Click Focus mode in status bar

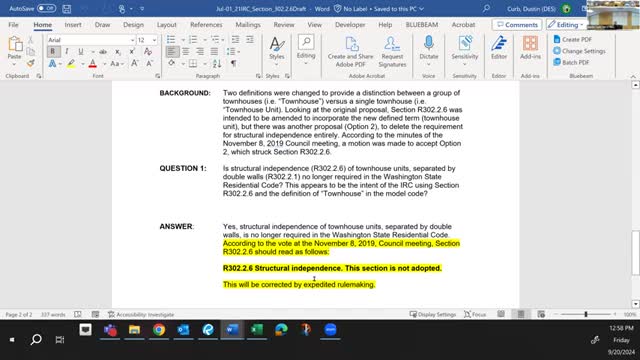[x=475, y=314]
